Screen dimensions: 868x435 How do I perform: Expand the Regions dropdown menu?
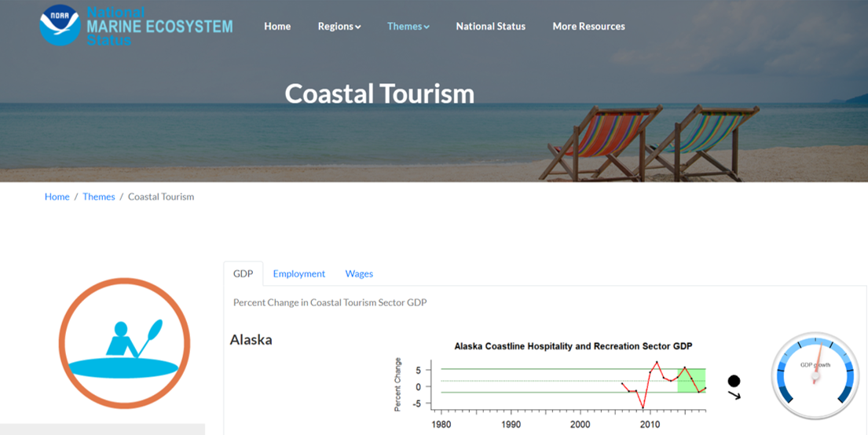339,26
